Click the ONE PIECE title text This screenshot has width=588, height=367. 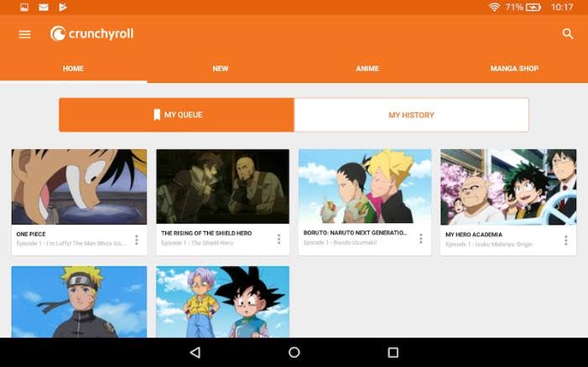31,234
